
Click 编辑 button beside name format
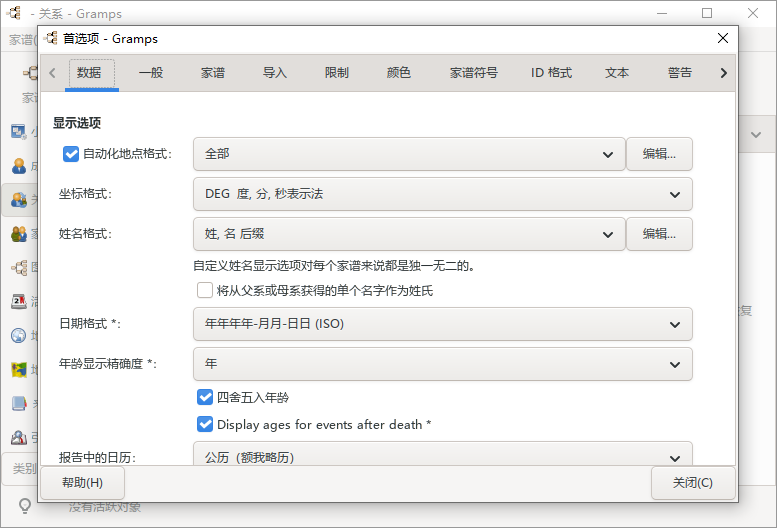(659, 234)
